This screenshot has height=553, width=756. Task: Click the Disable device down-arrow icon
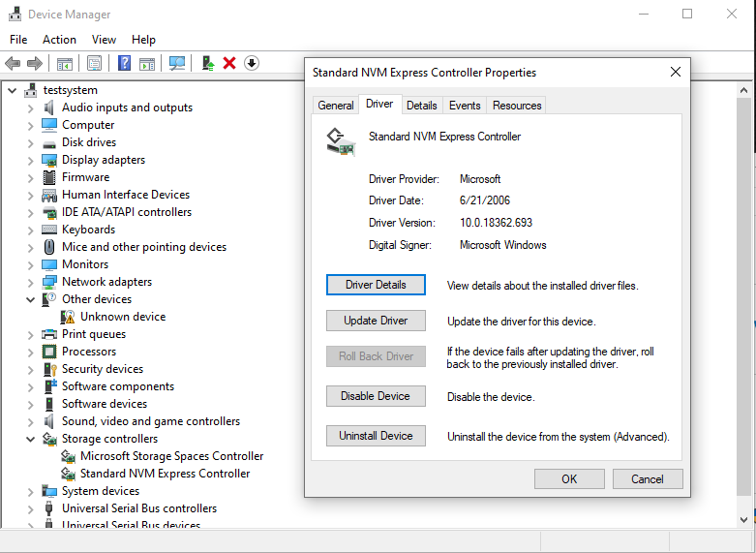click(x=252, y=63)
